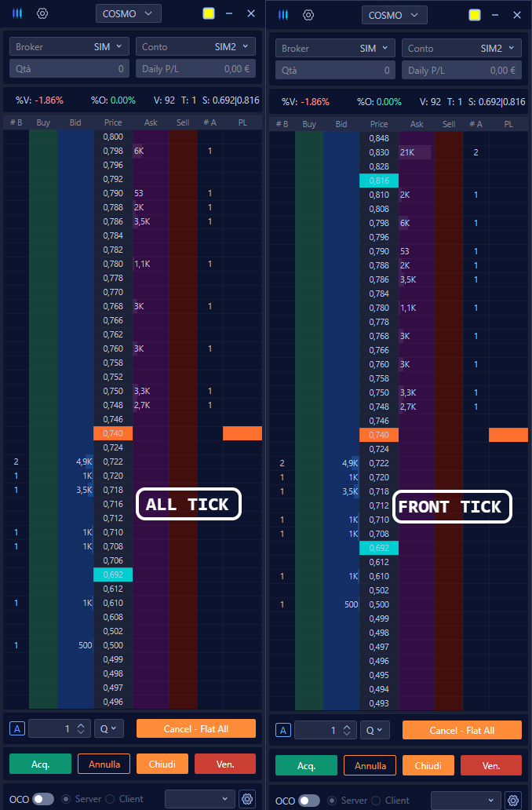Expand Broker SIM dropdown in left window
The image size is (532, 810).
tap(69, 46)
